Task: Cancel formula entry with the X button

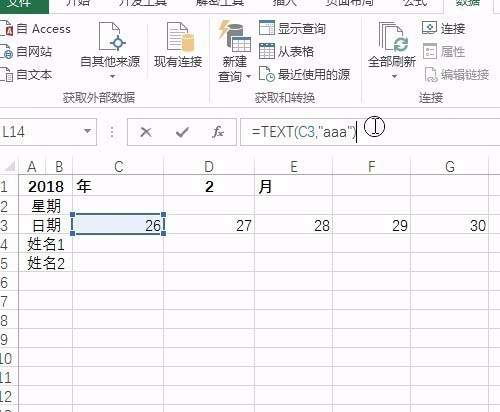Action: [x=146, y=132]
